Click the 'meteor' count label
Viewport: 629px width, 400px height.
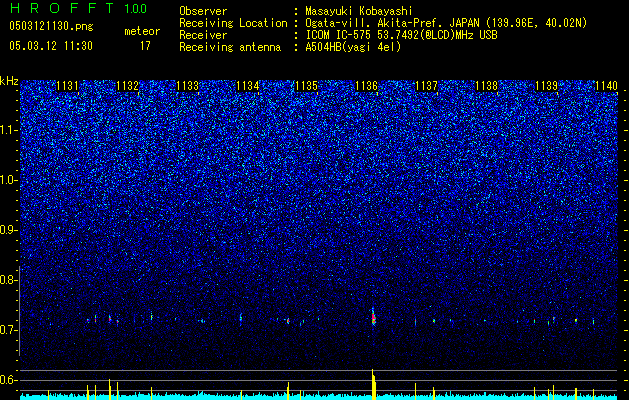click(x=142, y=31)
